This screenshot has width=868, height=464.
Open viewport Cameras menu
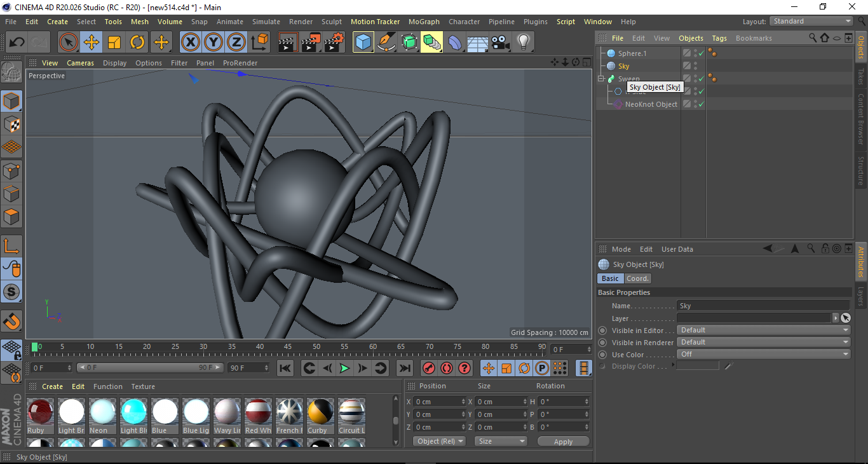click(80, 63)
